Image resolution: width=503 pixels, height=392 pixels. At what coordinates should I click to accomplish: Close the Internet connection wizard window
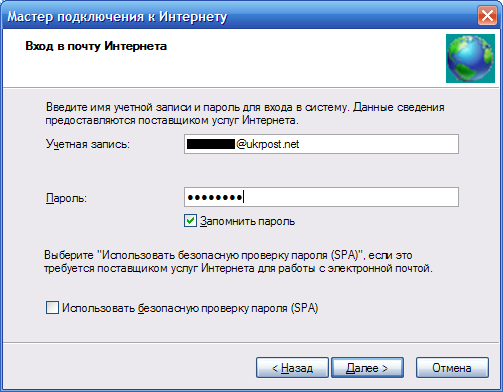click(487, 15)
